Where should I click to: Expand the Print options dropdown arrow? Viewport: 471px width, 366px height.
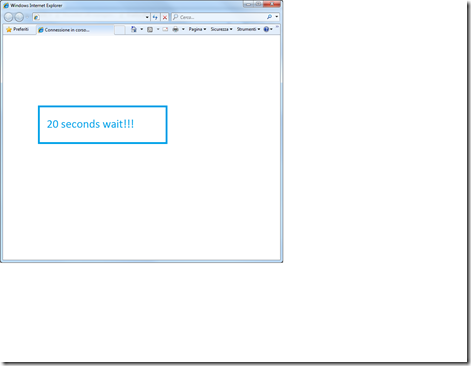[x=183, y=29]
